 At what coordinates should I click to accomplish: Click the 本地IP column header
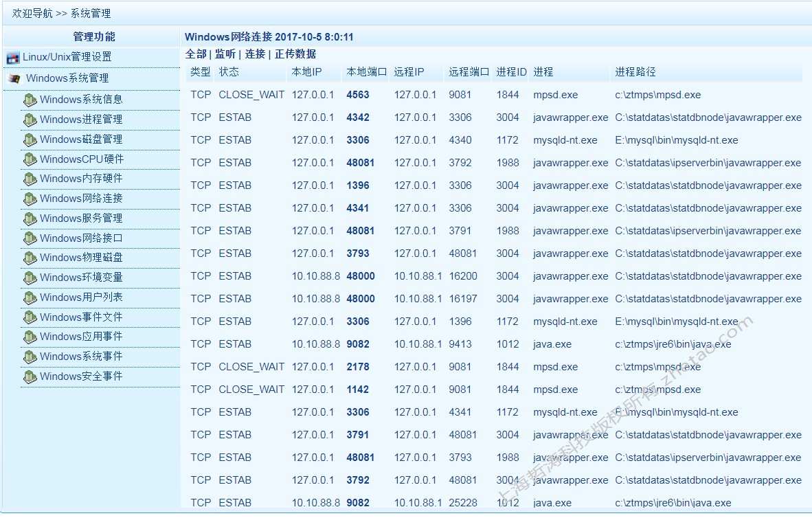point(306,72)
